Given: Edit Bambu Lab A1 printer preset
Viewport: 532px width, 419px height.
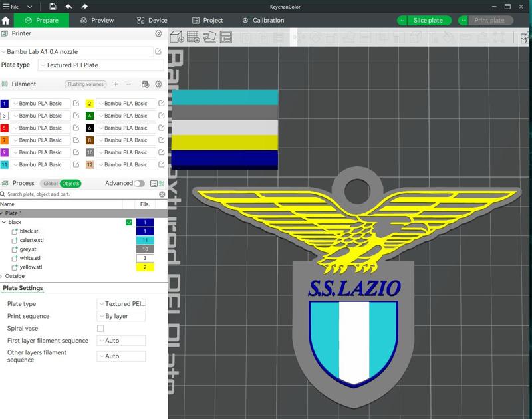Looking at the screenshot, I should pyautogui.click(x=158, y=51).
